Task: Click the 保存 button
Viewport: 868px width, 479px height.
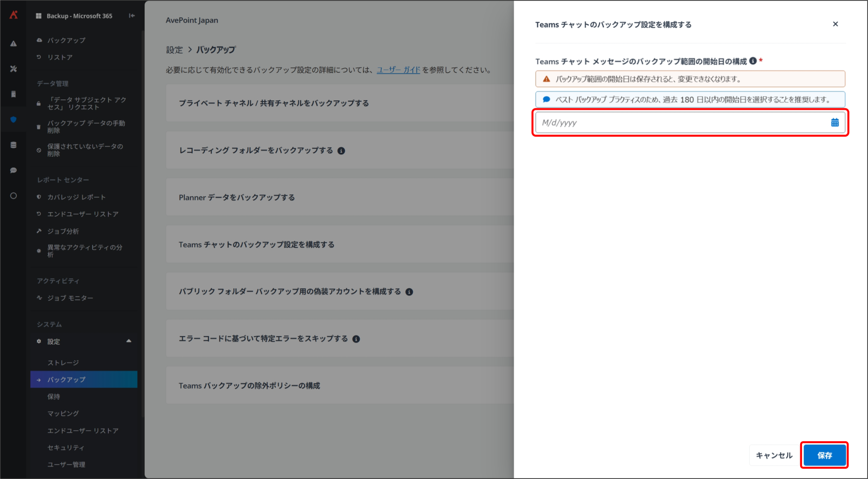Action: (x=824, y=455)
